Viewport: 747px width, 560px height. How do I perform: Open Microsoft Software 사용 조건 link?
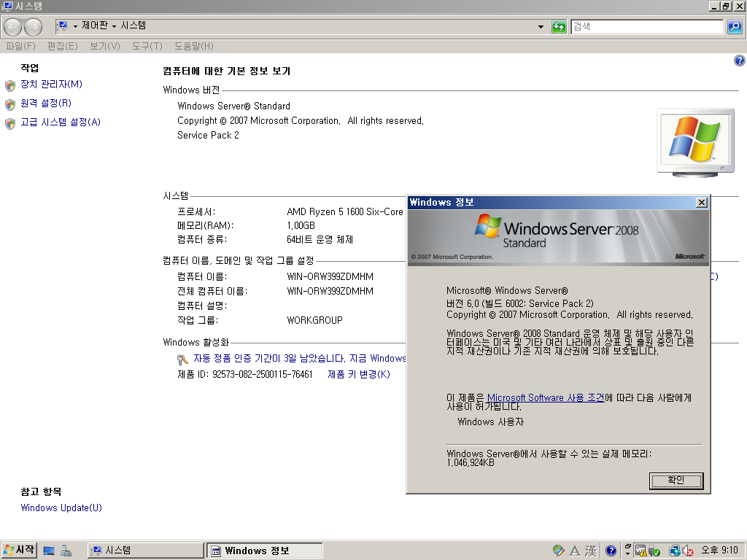tap(546, 397)
